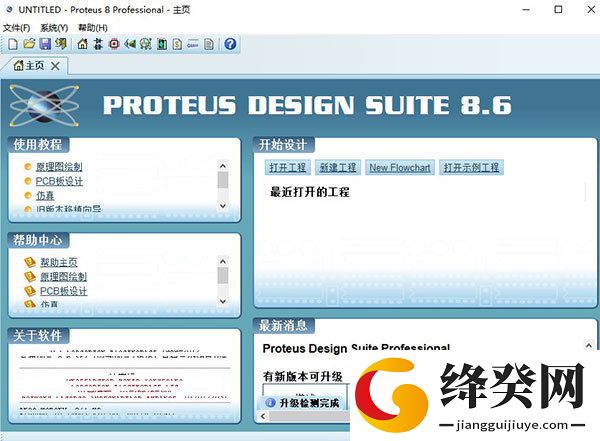Close the 主页 tab

click(x=55, y=66)
